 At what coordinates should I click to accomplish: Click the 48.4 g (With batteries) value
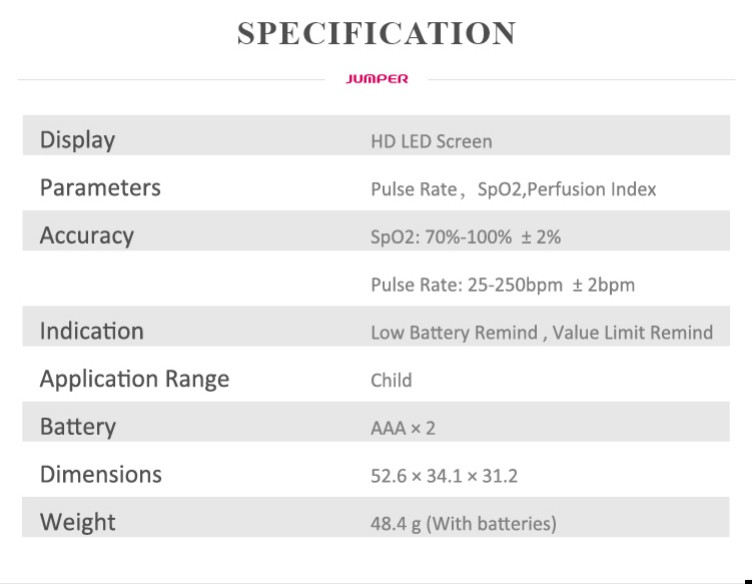tap(463, 524)
